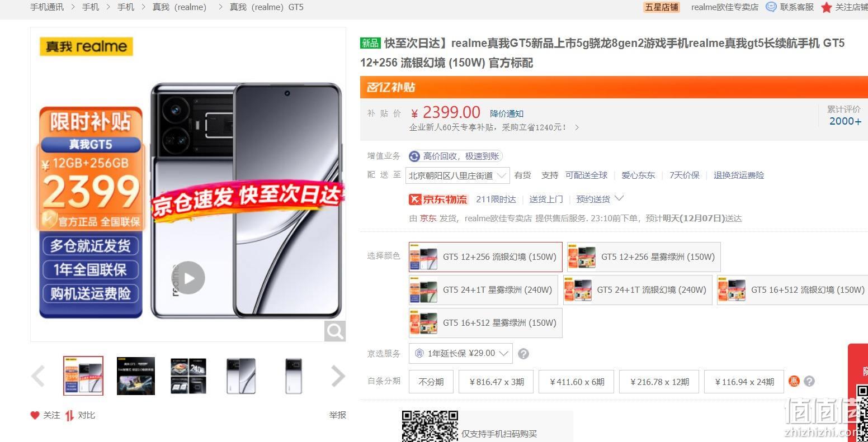Viewport: 868px width, 442px height.
Task: Expand the 1年延长保 ¥29.00 dropdown
Action: [461, 353]
